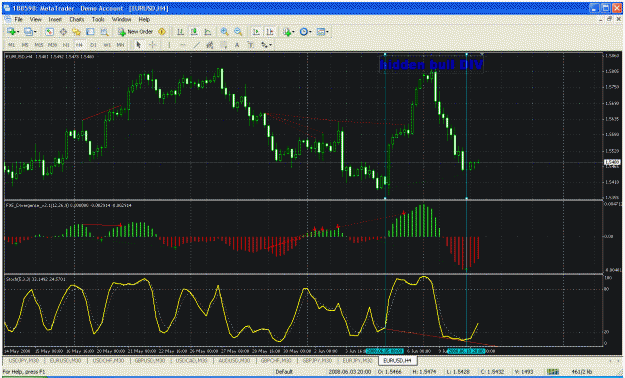The image size is (625, 378).
Task: Switch to the GBPUSD,M30 chart tab
Action: tap(150, 360)
